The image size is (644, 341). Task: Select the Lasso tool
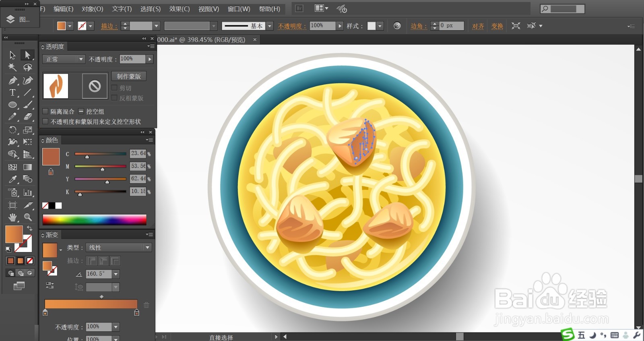click(27, 67)
